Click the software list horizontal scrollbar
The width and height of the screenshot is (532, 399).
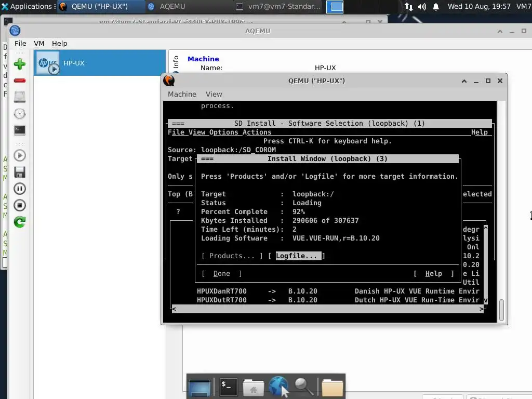(328, 309)
